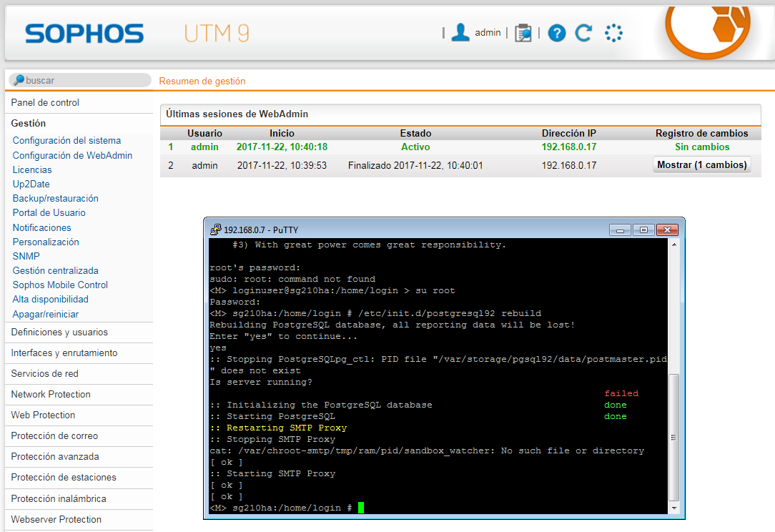
Task: Open Backup/restauración
Action: [55, 198]
